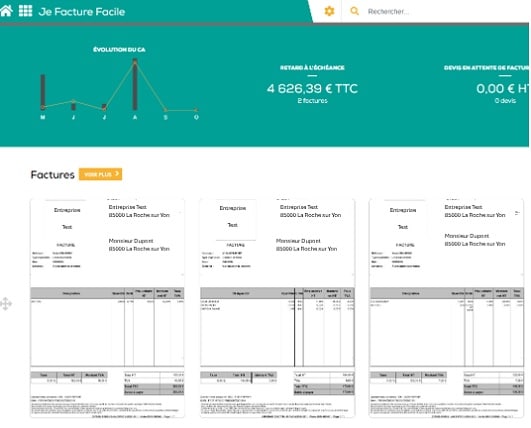Click the June data point
Viewport: 531px width, 428px height.
tap(73, 101)
